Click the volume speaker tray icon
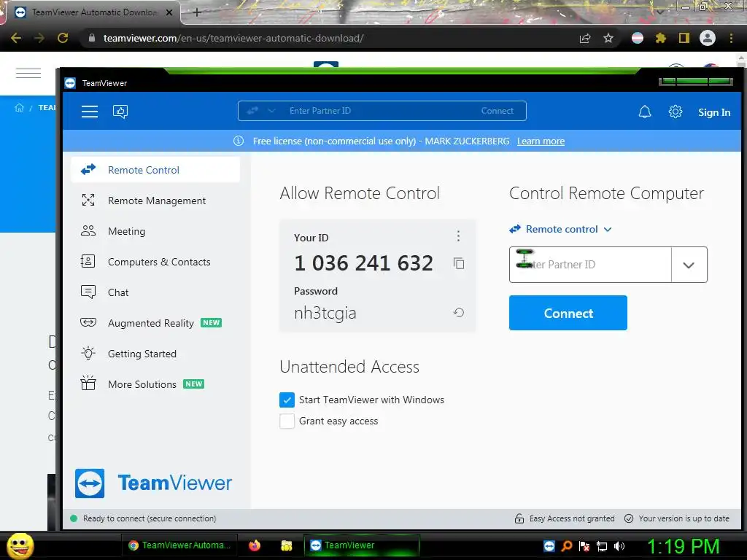This screenshot has height=560, width=747. (x=619, y=546)
